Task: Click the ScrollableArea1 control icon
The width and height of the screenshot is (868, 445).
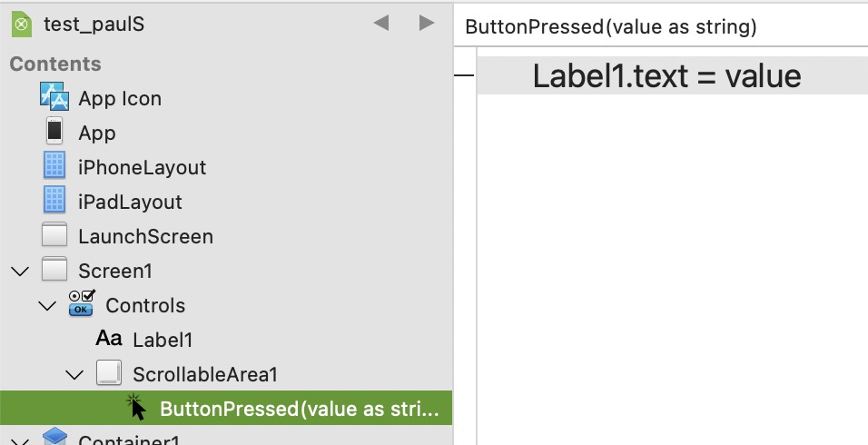Action: coord(109,373)
